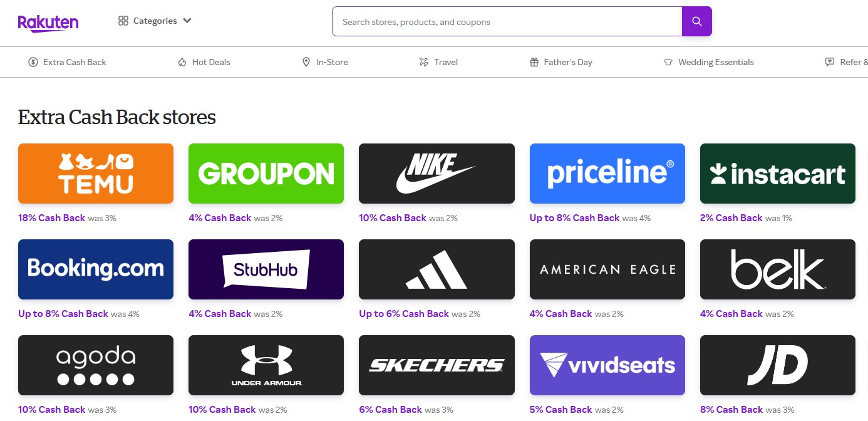Open the Hot Deals menu item

click(x=204, y=62)
